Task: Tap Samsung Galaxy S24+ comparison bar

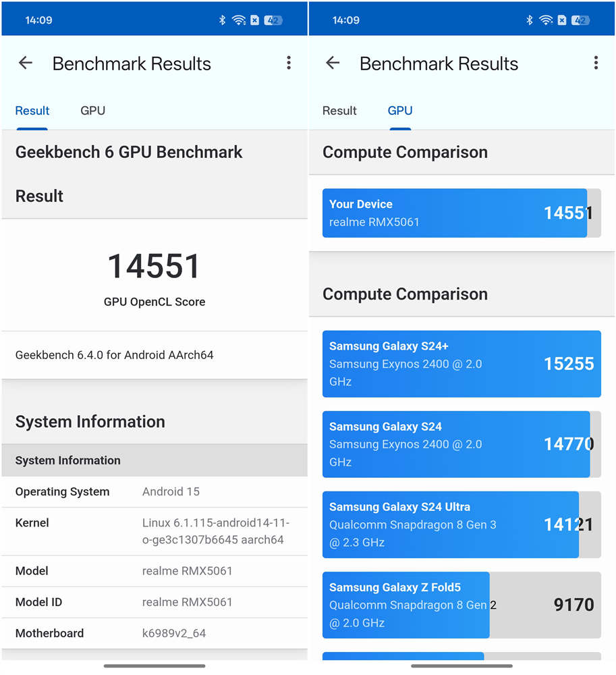Action: [x=461, y=364]
